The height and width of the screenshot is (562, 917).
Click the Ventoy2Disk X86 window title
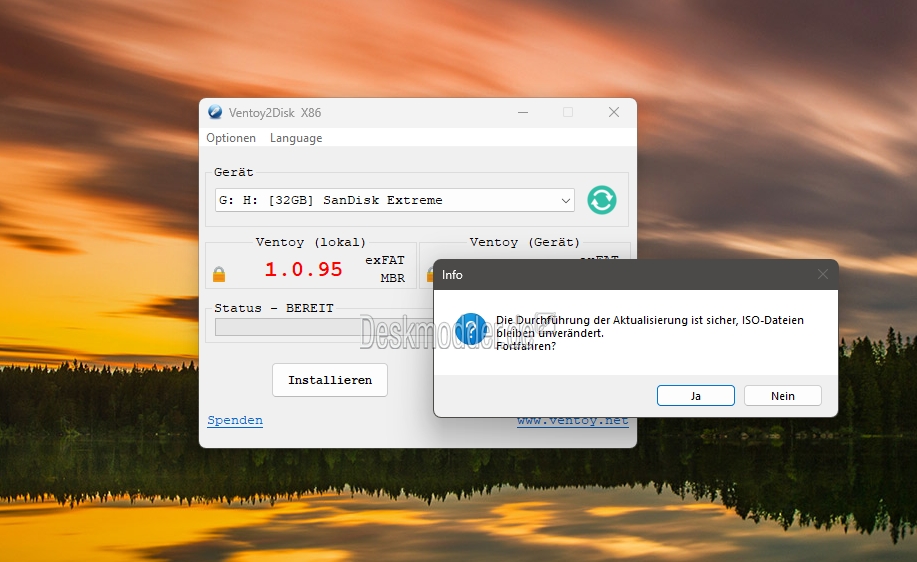tap(275, 113)
